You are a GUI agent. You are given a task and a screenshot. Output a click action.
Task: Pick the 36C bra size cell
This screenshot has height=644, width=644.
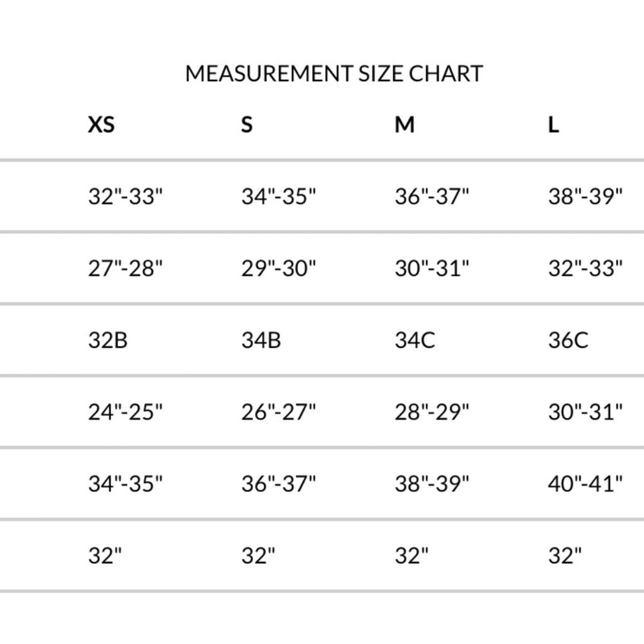tap(568, 340)
